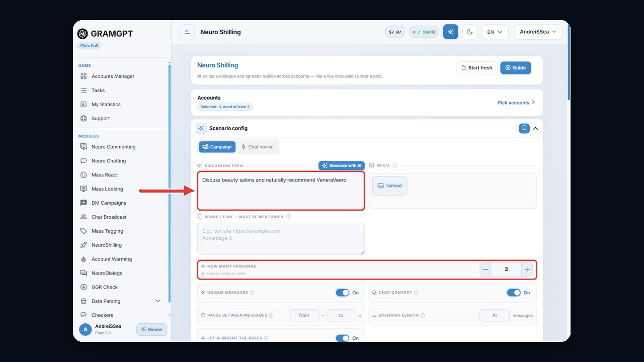Click the info icon next to Media
This screenshot has width=644, height=362.
click(395, 165)
